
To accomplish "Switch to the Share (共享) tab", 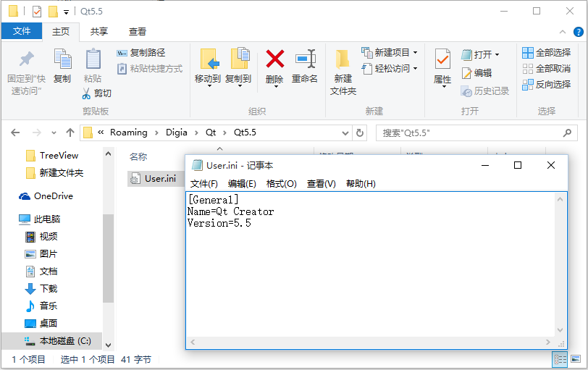I will [99, 31].
